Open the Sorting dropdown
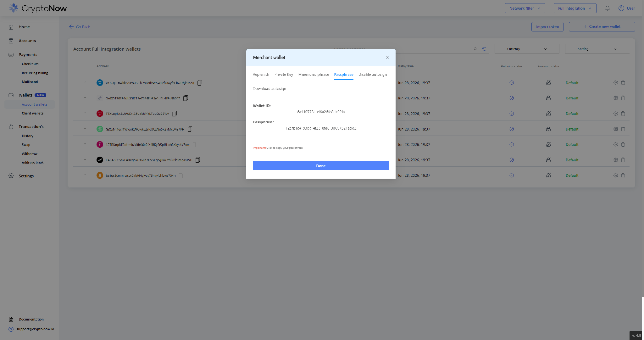Viewport: 644px width, 340px height. pos(597,49)
